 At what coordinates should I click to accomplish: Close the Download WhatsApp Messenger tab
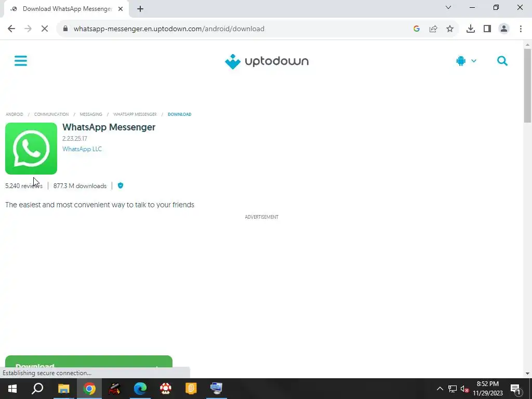coord(121,9)
